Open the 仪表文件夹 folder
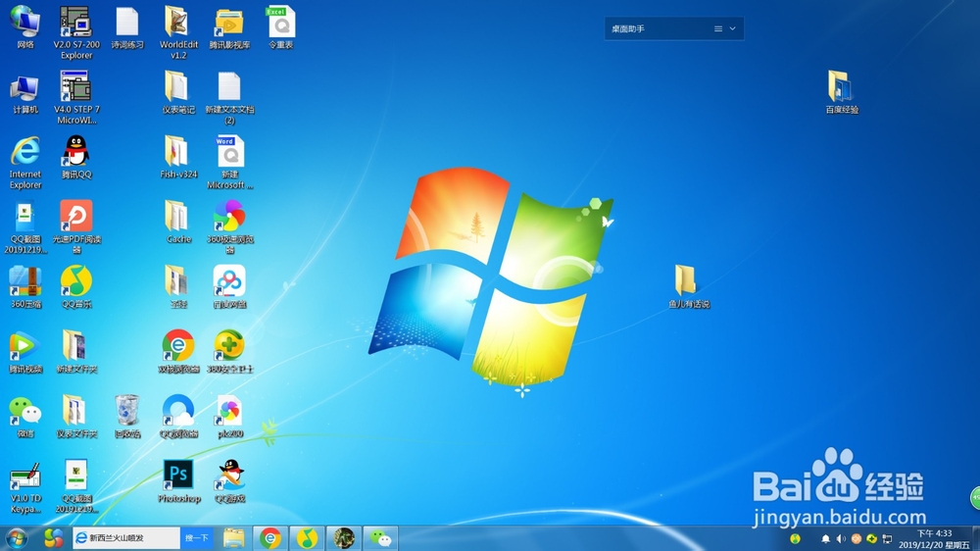The height and width of the screenshot is (551, 980). tap(76, 417)
